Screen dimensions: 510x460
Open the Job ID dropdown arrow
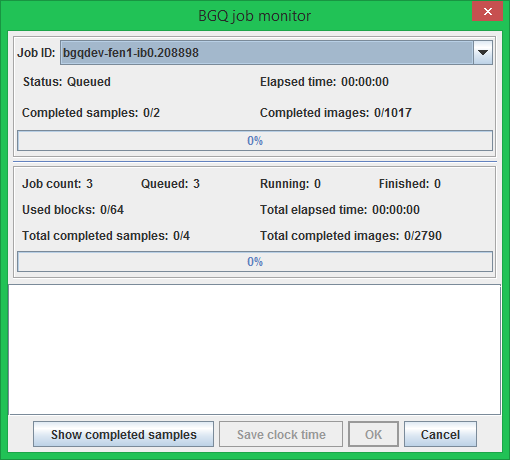[483, 53]
